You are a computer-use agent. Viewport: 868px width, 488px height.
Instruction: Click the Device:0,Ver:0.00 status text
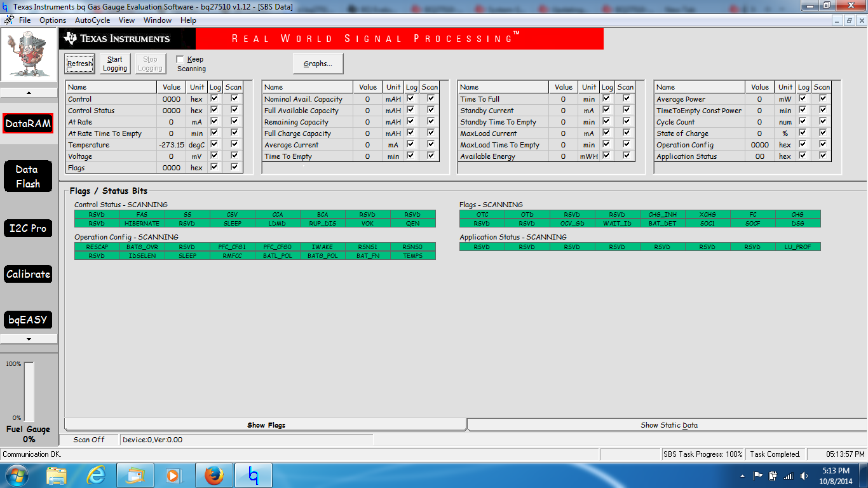[153, 440]
